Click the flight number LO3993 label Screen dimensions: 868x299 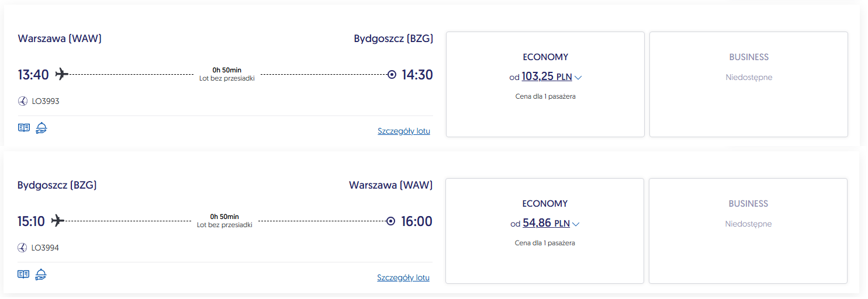pyautogui.click(x=46, y=102)
